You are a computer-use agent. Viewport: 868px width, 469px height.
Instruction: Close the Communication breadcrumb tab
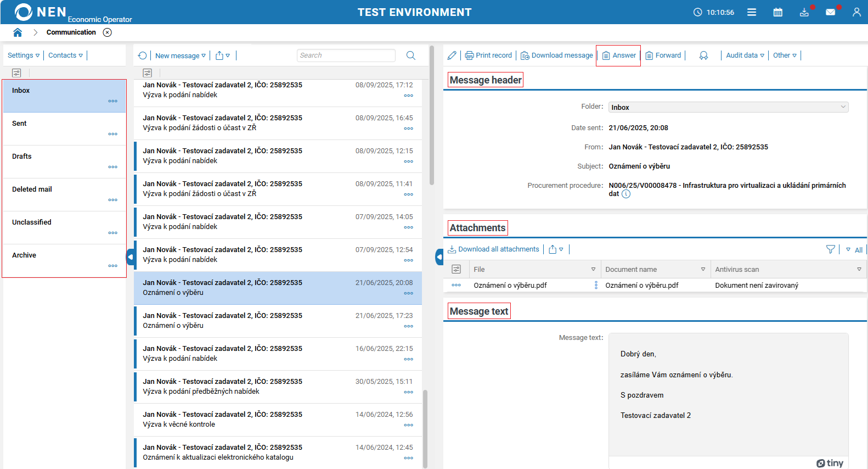point(108,32)
